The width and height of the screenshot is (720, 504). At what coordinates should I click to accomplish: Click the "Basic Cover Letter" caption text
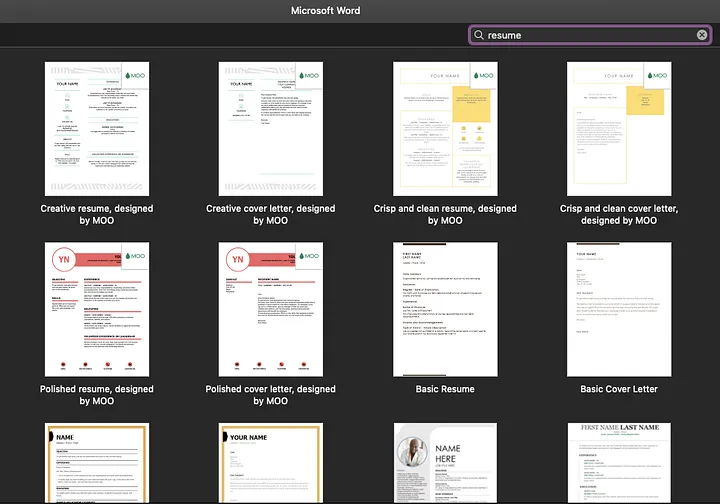619,389
